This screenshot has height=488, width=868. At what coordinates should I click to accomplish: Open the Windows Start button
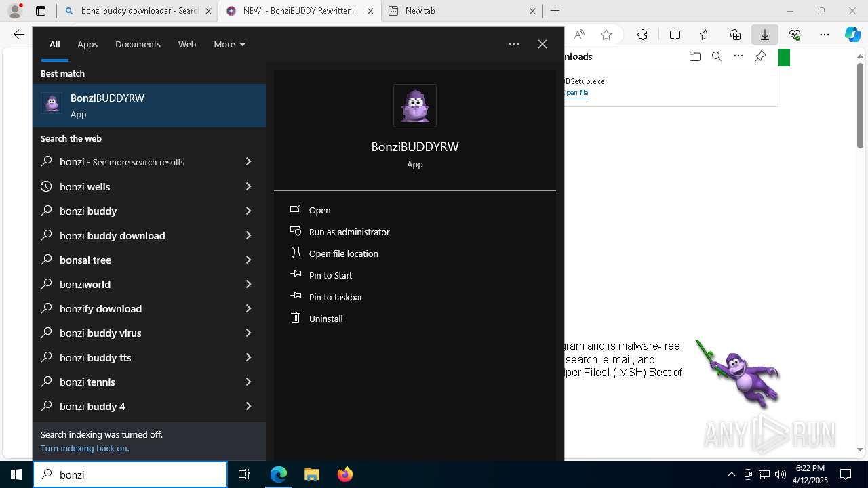(16, 474)
